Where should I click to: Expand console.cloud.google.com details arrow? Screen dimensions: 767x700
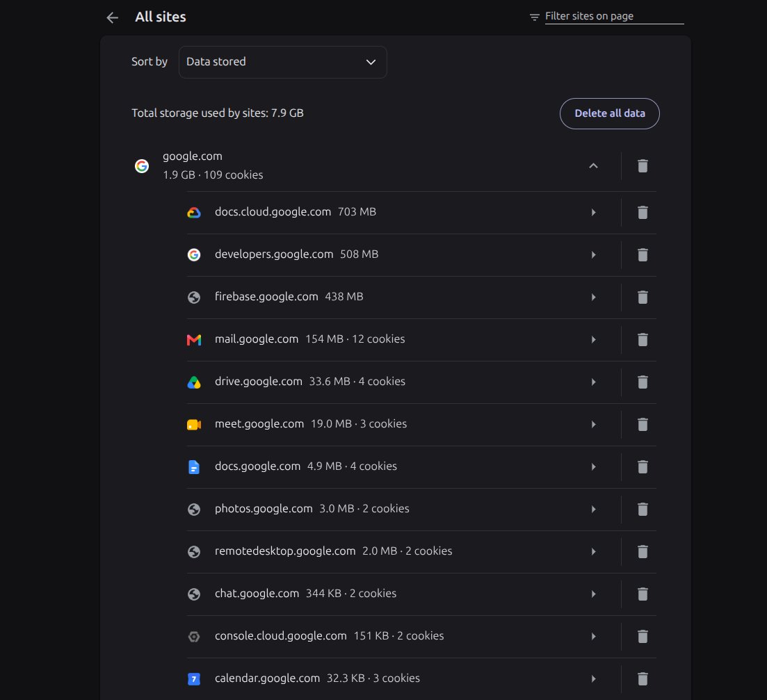point(593,637)
